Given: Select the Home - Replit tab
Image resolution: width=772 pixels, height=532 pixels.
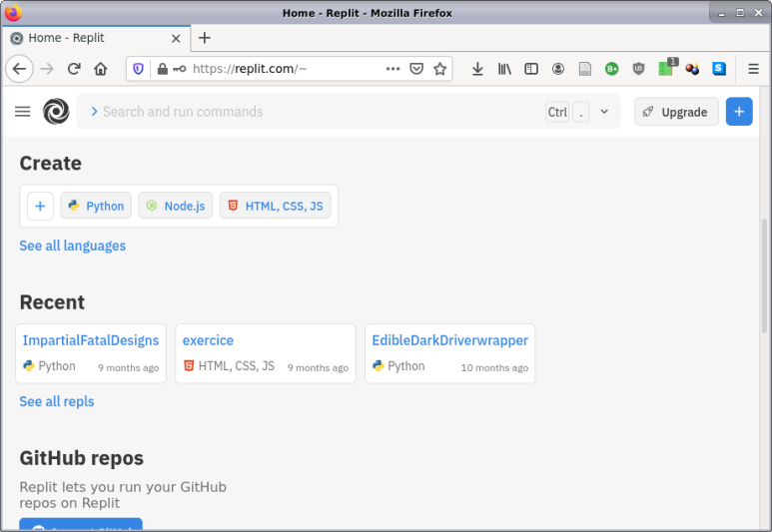Looking at the screenshot, I should click(96, 38).
